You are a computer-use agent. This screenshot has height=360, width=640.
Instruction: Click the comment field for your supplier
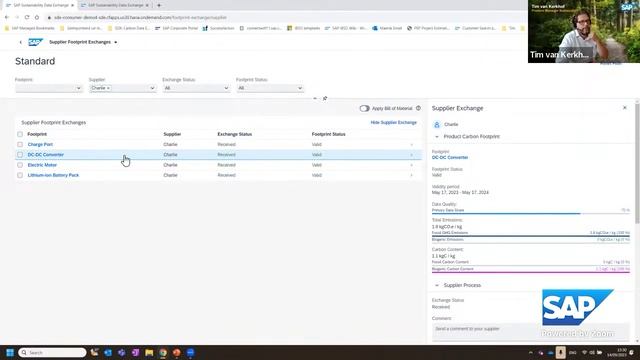pyautogui.click(x=531, y=331)
